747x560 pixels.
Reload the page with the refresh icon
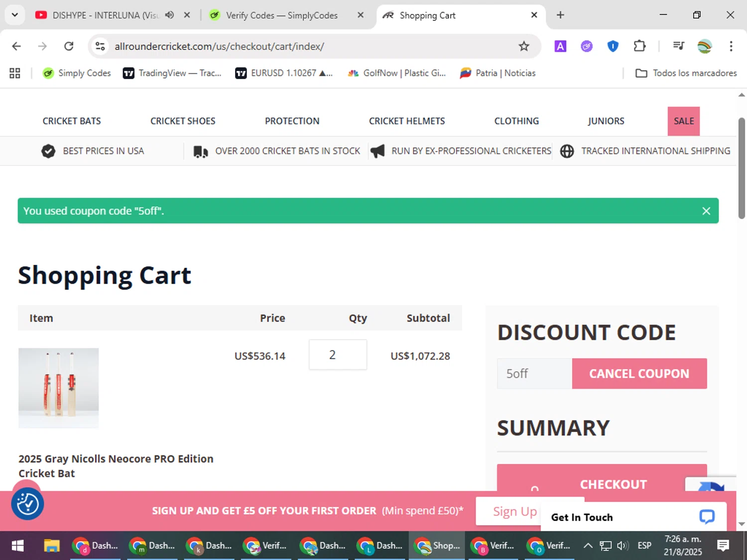(x=69, y=46)
